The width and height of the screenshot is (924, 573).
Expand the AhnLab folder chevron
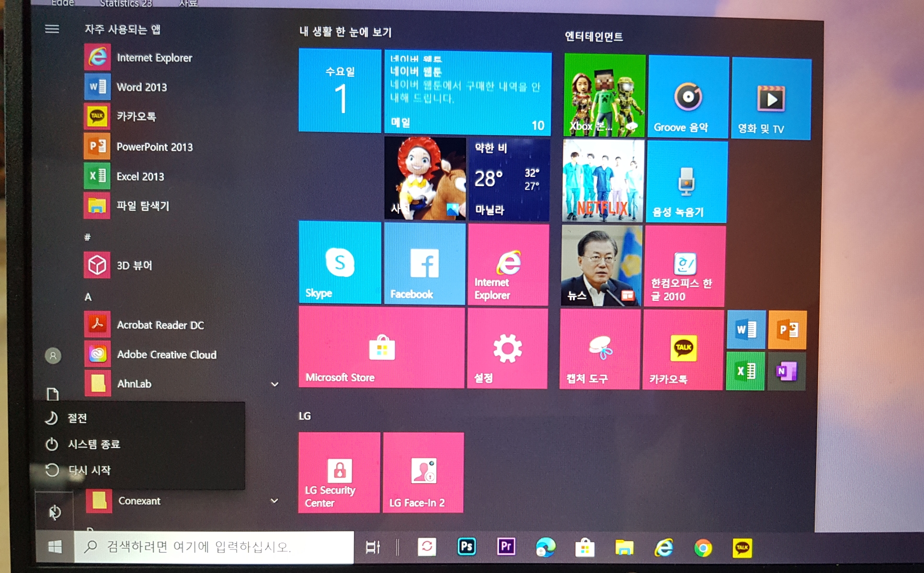pos(274,384)
